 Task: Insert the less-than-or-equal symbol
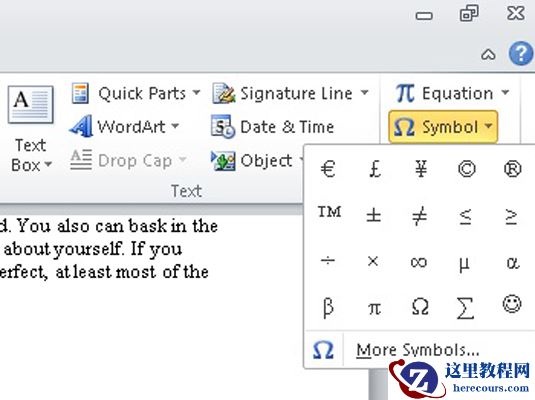point(465,216)
